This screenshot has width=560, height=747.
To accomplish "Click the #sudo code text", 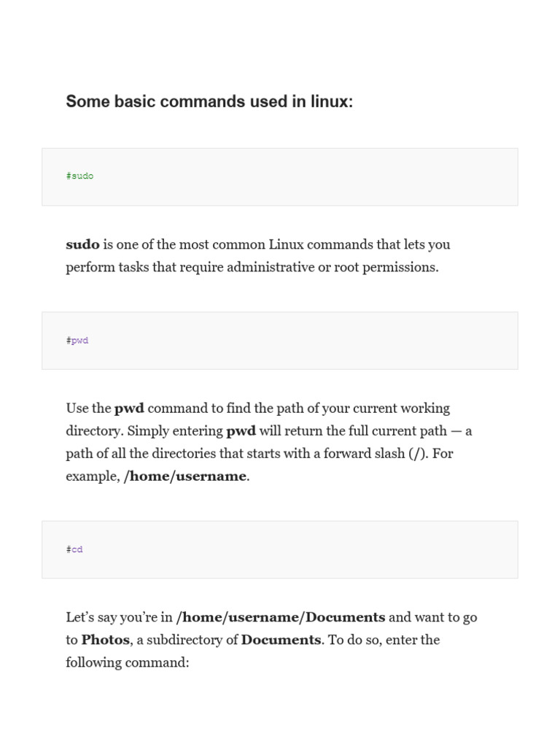I will [79, 176].
